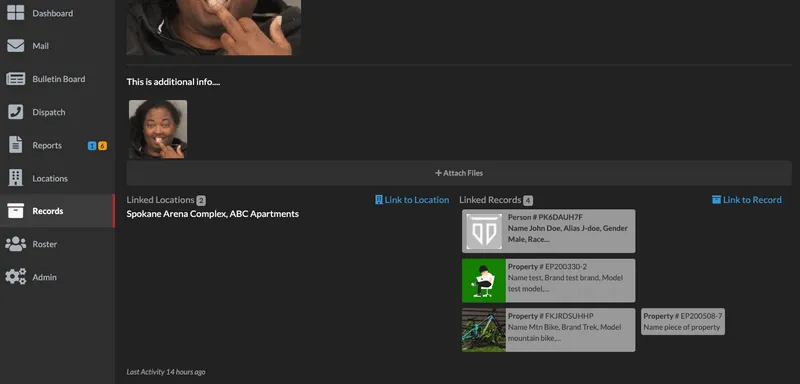The height and width of the screenshot is (384, 800).
Task: Click the Linked Records heading
Action: pos(490,200)
